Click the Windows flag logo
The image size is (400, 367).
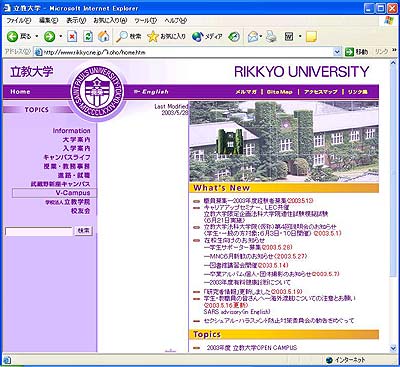click(388, 20)
